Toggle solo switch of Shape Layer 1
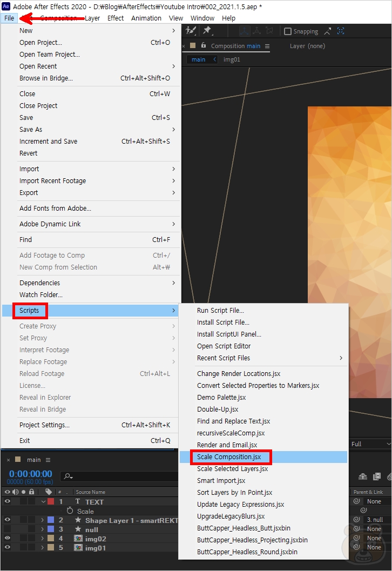 [24, 520]
